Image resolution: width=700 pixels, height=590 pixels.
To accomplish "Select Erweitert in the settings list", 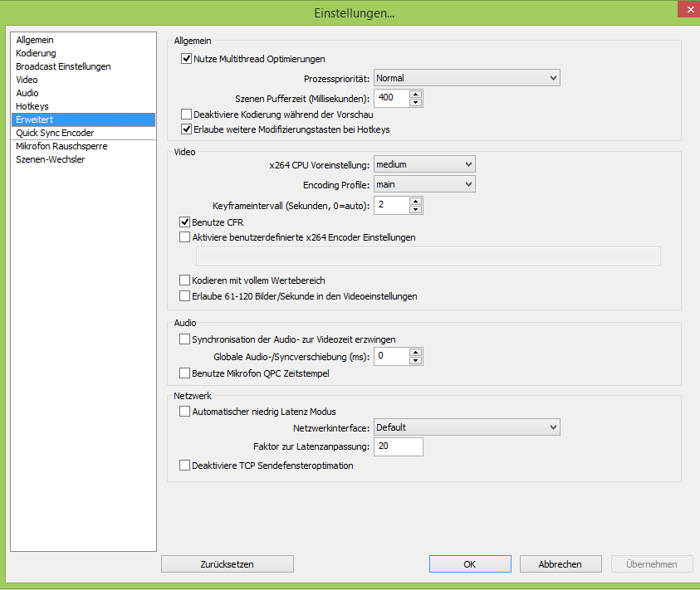I will click(83, 119).
